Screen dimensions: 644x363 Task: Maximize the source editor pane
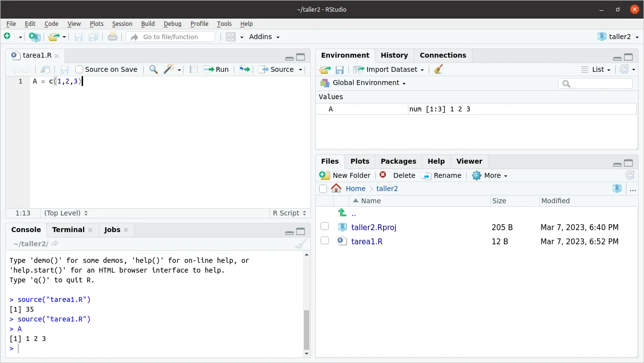pyautogui.click(x=301, y=57)
